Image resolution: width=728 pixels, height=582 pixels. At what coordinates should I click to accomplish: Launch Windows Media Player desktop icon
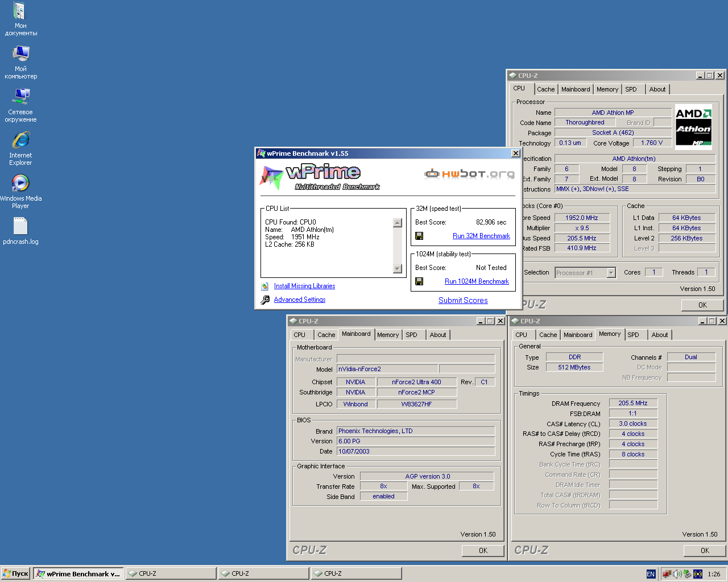[x=20, y=192]
